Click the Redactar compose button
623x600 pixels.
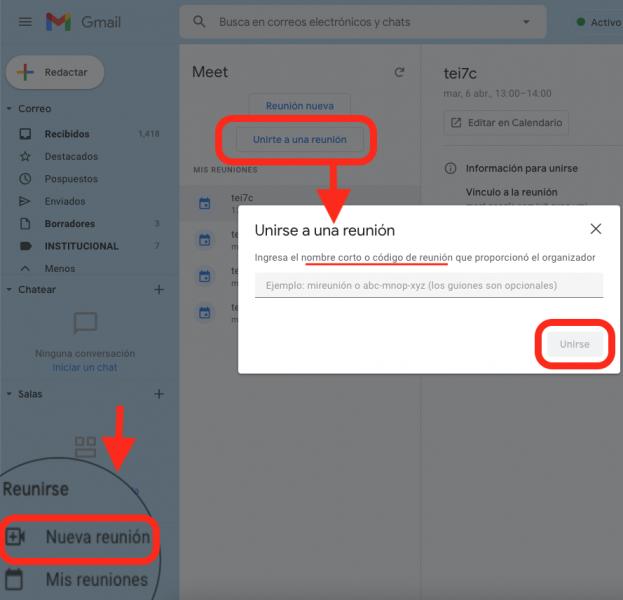[x=55, y=72]
